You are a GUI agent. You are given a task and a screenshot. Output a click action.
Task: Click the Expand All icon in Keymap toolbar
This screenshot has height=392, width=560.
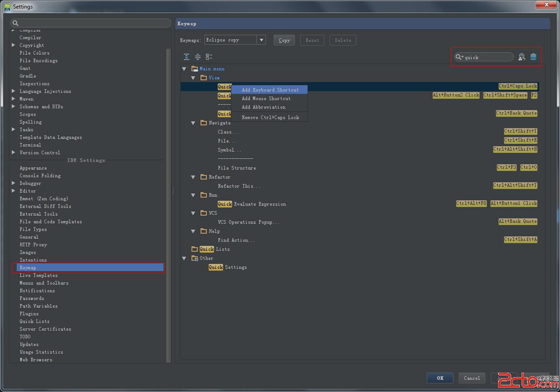pyautogui.click(x=187, y=57)
